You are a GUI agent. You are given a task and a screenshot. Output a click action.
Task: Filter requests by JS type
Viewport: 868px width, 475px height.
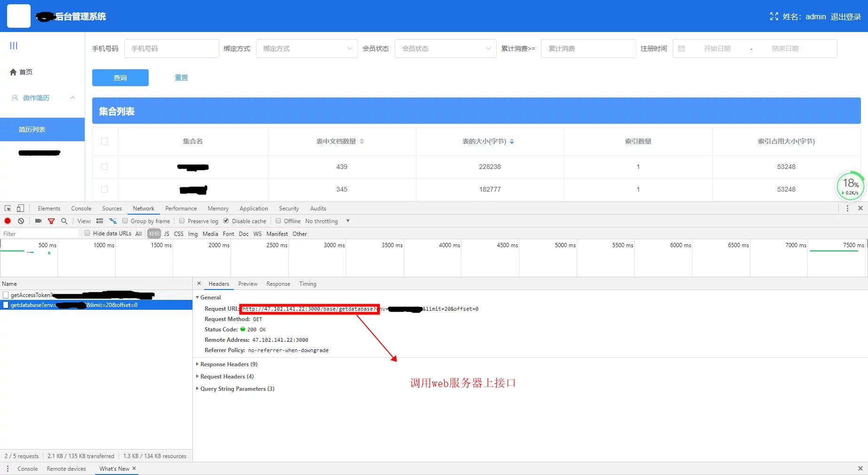coord(167,233)
